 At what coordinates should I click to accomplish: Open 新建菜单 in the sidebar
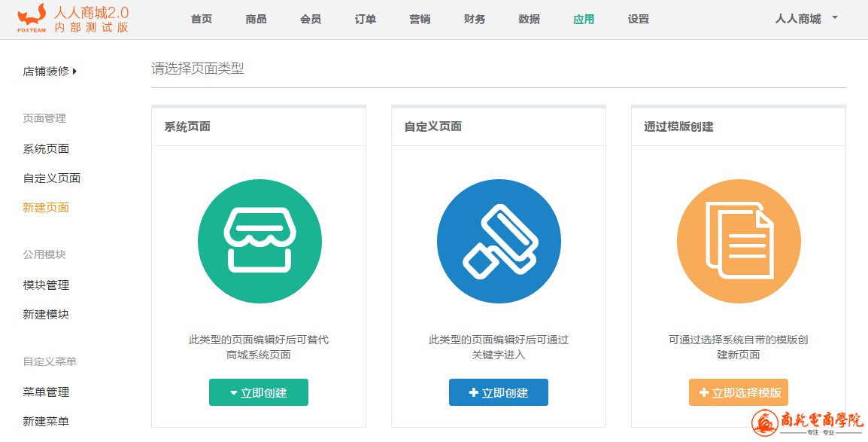(46, 421)
